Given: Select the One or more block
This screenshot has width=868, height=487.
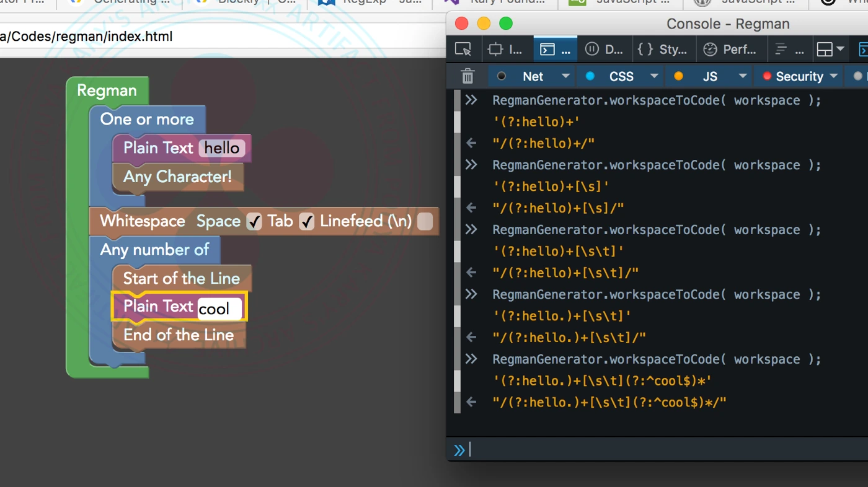Looking at the screenshot, I should pos(147,119).
